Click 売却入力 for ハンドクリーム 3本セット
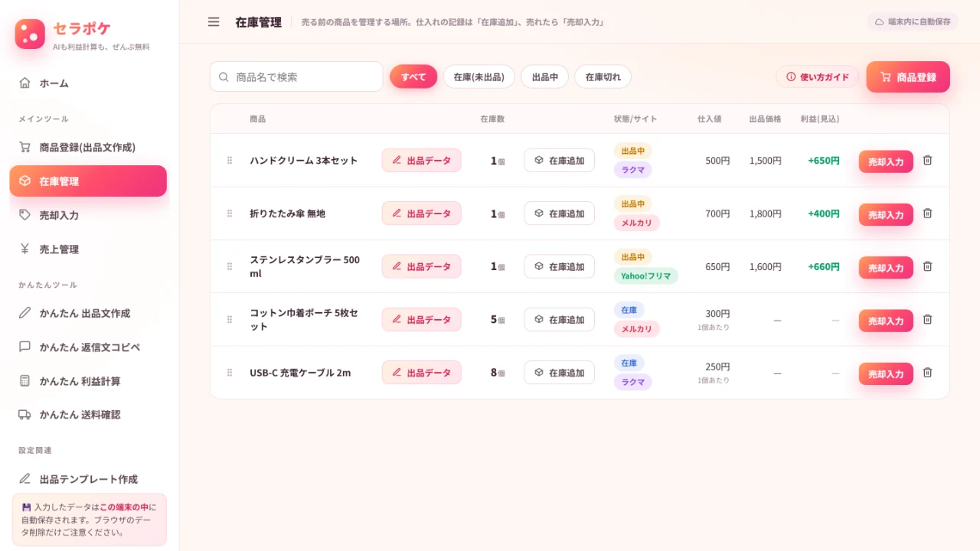This screenshot has height=551, width=980. point(886,161)
